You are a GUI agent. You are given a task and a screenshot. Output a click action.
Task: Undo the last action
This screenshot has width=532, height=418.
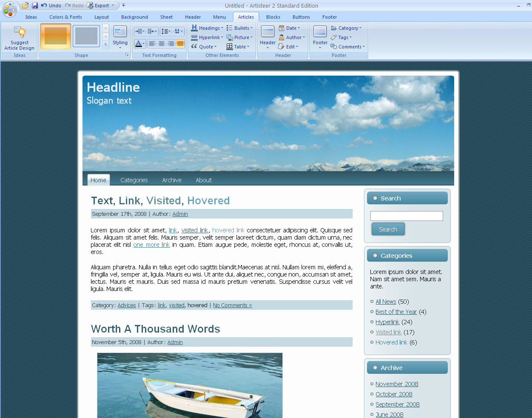[x=51, y=6]
